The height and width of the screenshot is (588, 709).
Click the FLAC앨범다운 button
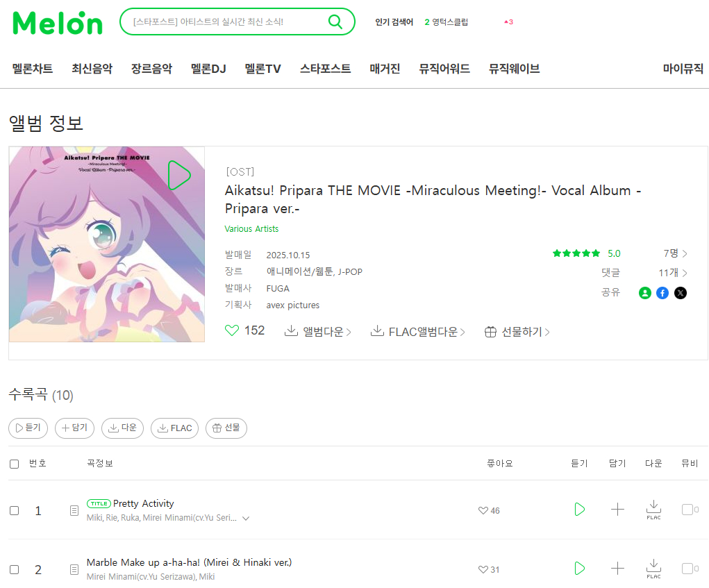pyautogui.click(x=417, y=332)
